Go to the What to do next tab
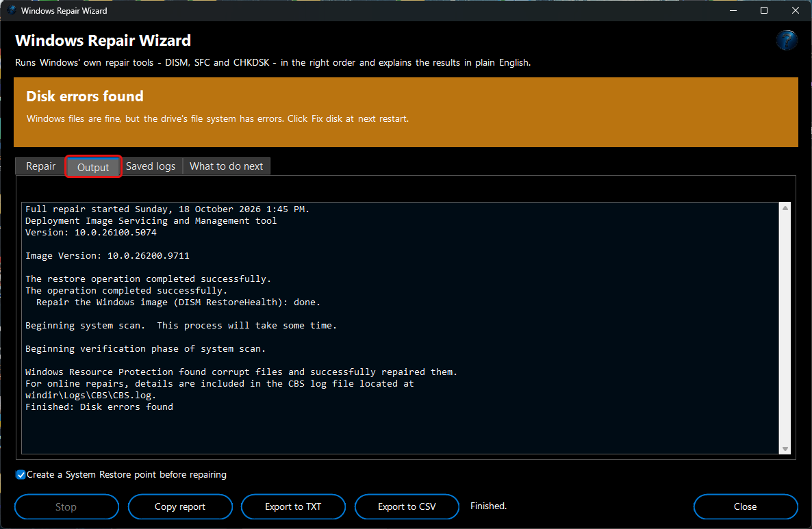The height and width of the screenshot is (529, 812). (227, 166)
